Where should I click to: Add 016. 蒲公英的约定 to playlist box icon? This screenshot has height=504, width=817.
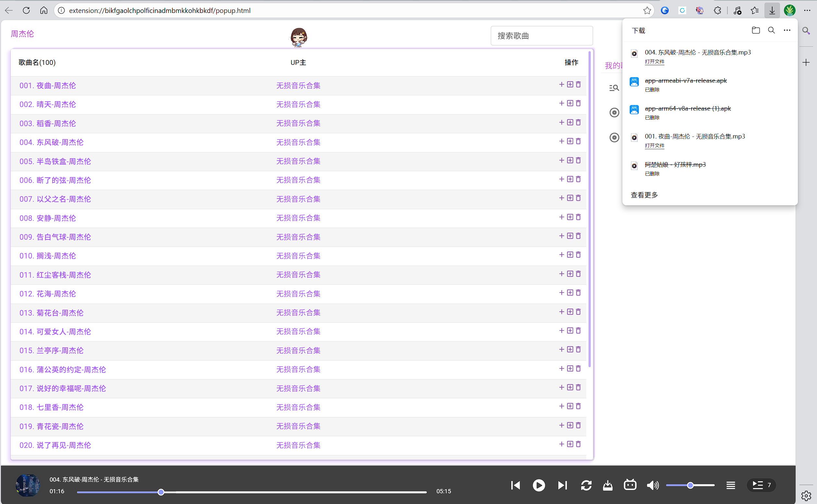[x=570, y=368]
